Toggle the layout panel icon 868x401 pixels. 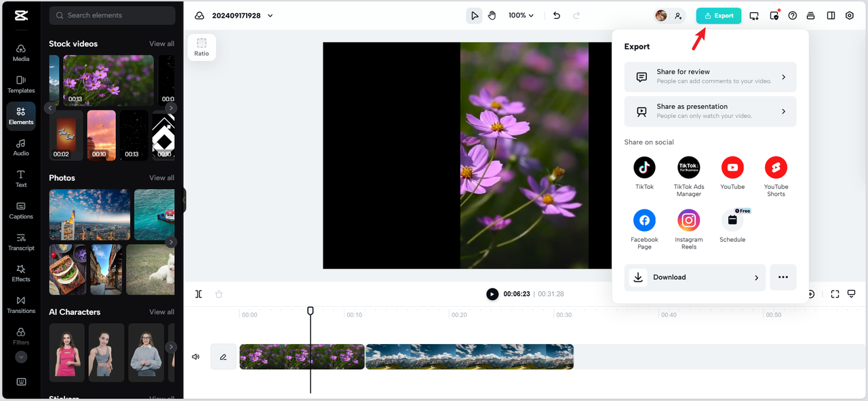tap(831, 16)
